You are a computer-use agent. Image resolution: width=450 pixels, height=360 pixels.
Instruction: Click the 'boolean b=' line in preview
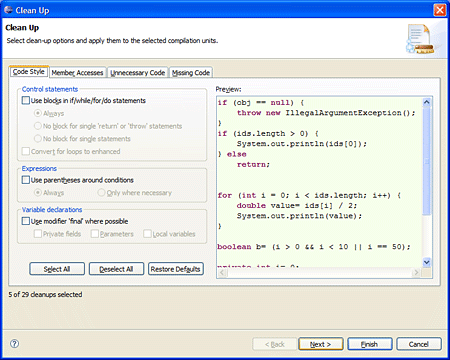tap(314, 247)
